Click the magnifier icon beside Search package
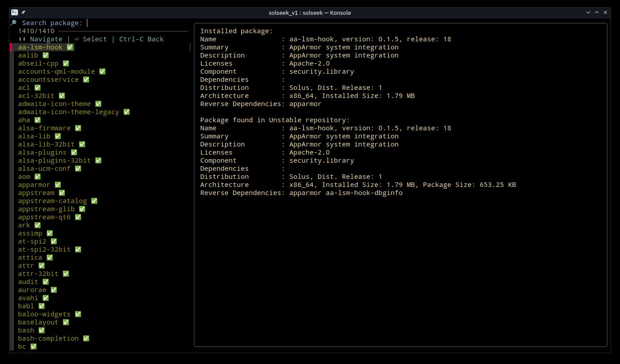Image resolution: width=620 pixels, height=364 pixels. [13, 23]
